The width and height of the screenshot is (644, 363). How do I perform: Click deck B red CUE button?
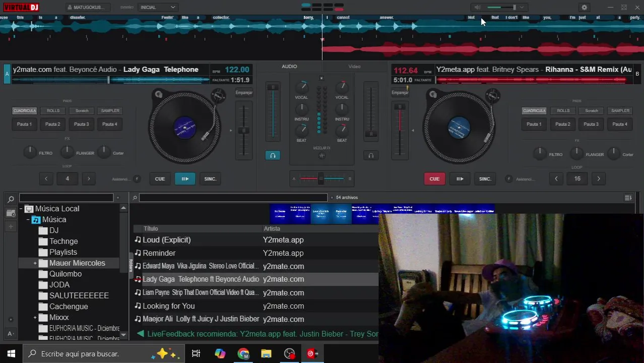point(434,179)
